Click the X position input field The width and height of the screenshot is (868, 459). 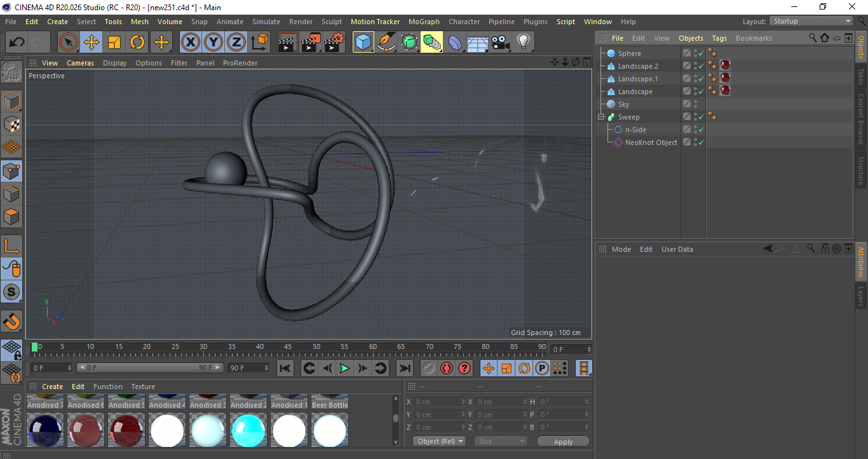[x=440, y=402]
